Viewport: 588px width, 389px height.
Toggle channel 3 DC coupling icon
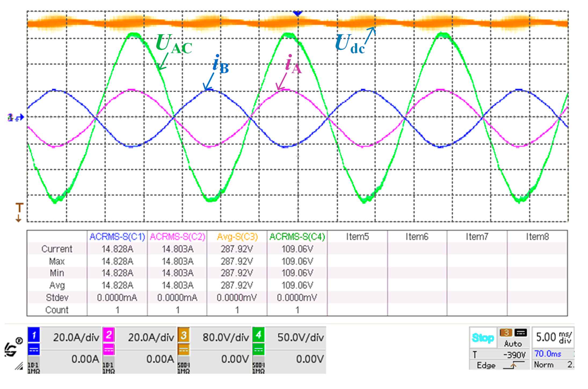(x=184, y=350)
